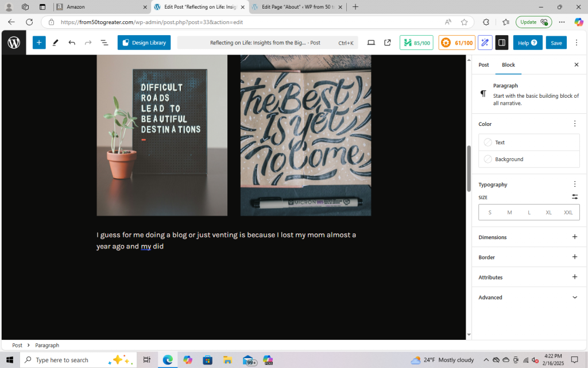Click the undo arrow in toolbar
The width and height of the screenshot is (588, 368).
(72, 43)
